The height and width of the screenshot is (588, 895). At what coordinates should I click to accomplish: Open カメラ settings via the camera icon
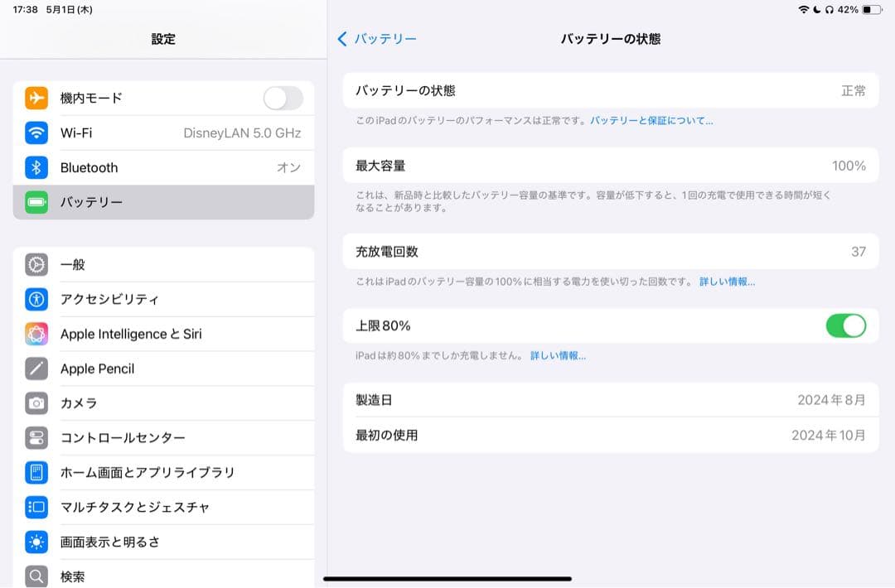pos(36,403)
